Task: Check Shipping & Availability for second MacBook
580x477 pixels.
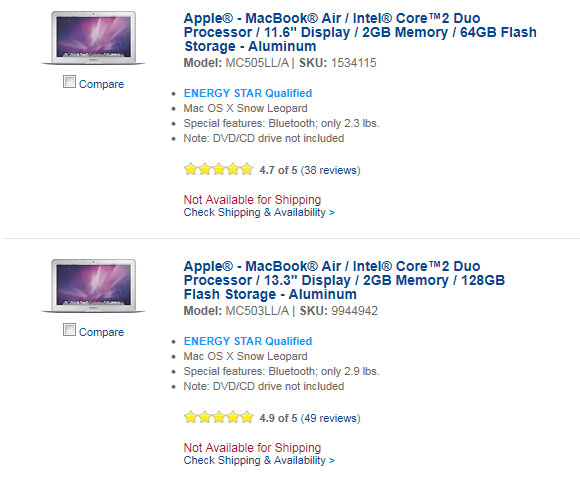Action: [x=259, y=461]
